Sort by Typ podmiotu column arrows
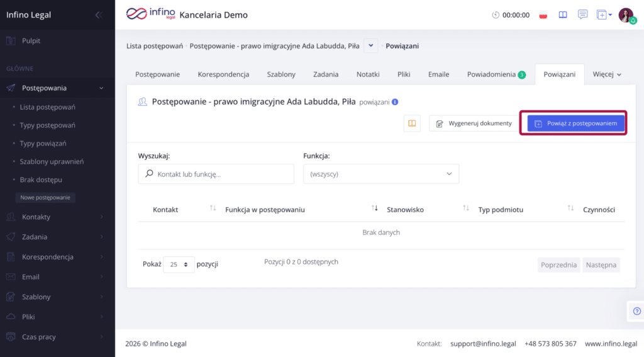Image resolution: width=644 pixels, height=357 pixels. (570, 208)
